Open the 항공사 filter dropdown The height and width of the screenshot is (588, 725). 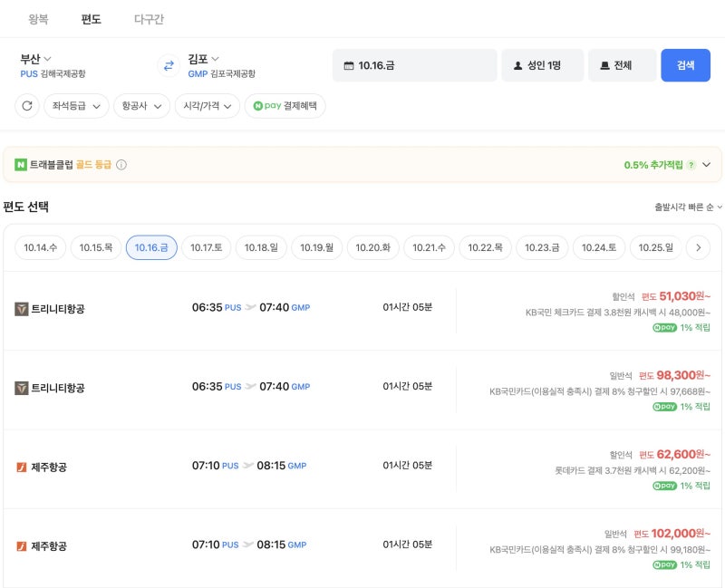tap(142, 106)
